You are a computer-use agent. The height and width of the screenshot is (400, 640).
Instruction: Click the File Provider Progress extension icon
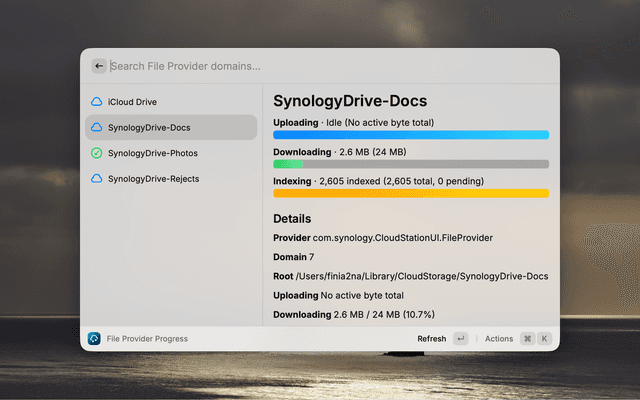[94, 338]
